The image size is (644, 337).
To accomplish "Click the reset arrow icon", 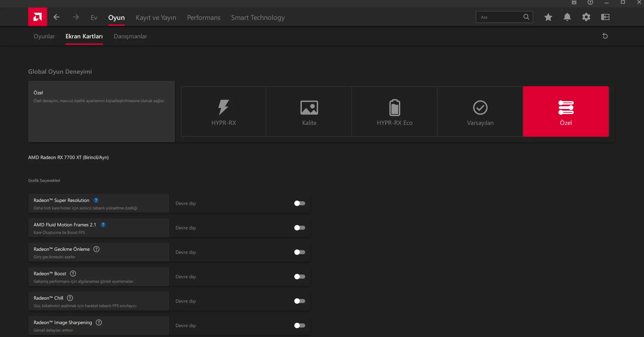I will [x=605, y=36].
